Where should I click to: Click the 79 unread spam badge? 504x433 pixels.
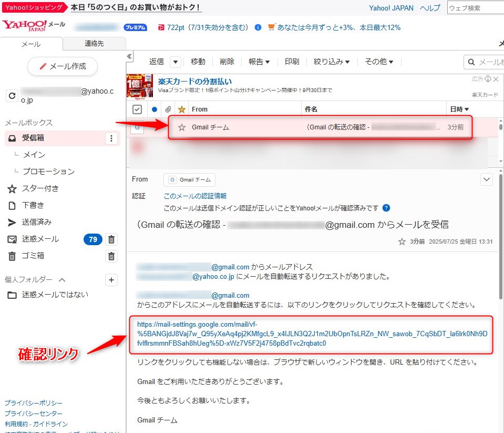[x=93, y=239]
